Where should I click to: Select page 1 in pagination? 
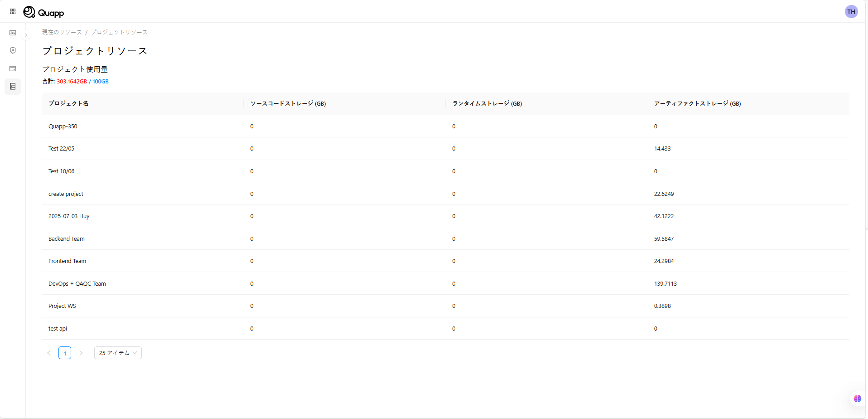pos(65,353)
